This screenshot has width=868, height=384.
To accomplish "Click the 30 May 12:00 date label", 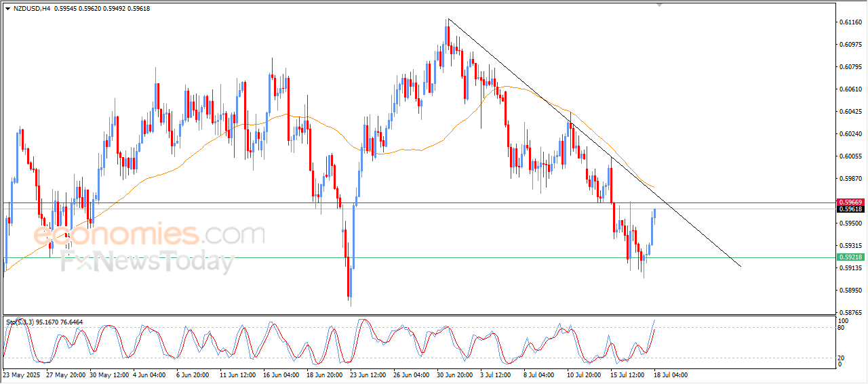I will click(110, 375).
